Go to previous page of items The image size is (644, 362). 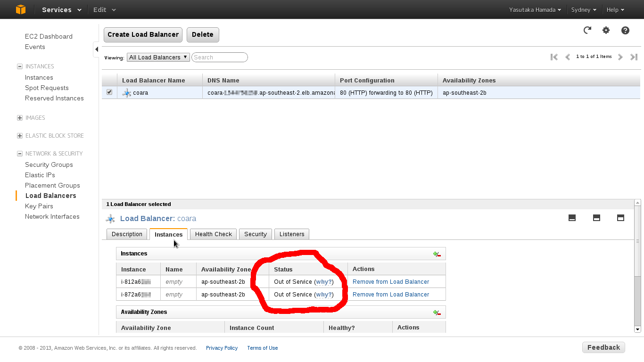pyautogui.click(x=568, y=57)
